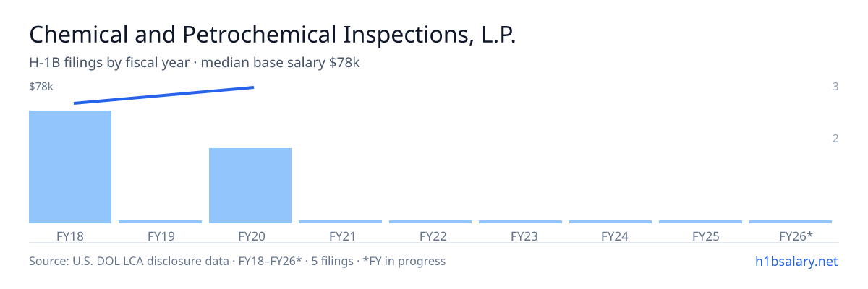Image resolution: width=868 pixels, height=289 pixels.
Task: Select the FY21 minimal bar
Action: (340, 222)
